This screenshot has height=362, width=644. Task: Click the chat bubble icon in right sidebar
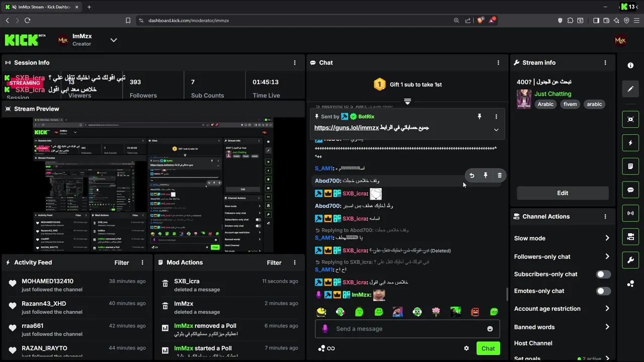[630, 190]
